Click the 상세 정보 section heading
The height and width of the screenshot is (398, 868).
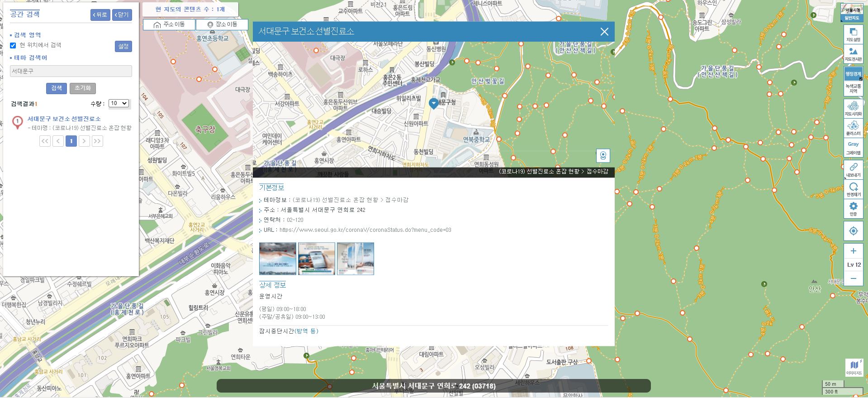click(272, 285)
